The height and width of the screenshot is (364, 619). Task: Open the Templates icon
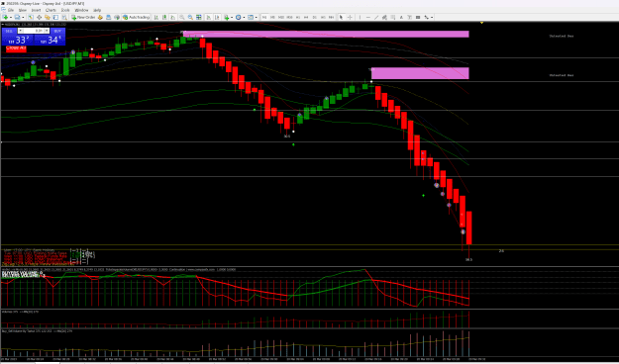coord(251,18)
